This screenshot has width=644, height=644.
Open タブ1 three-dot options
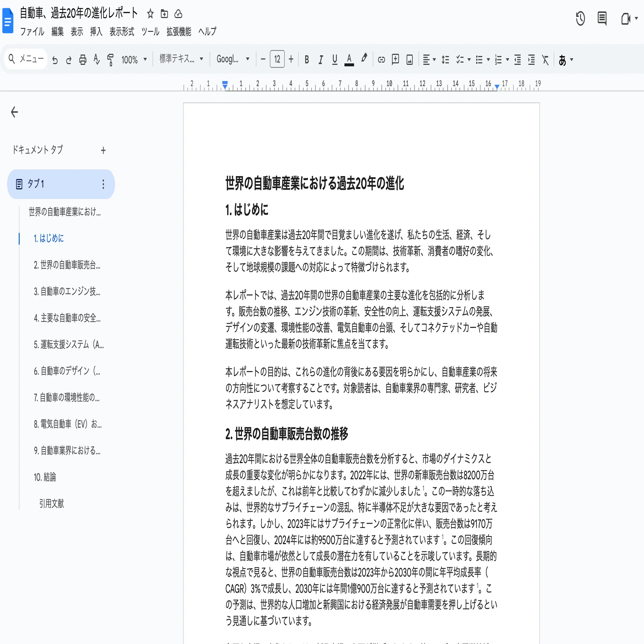pyautogui.click(x=103, y=184)
